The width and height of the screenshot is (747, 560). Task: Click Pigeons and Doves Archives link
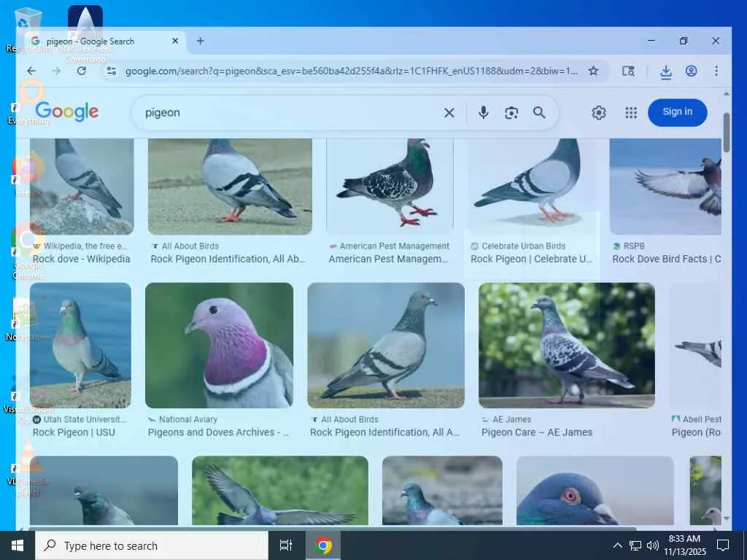(x=218, y=432)
